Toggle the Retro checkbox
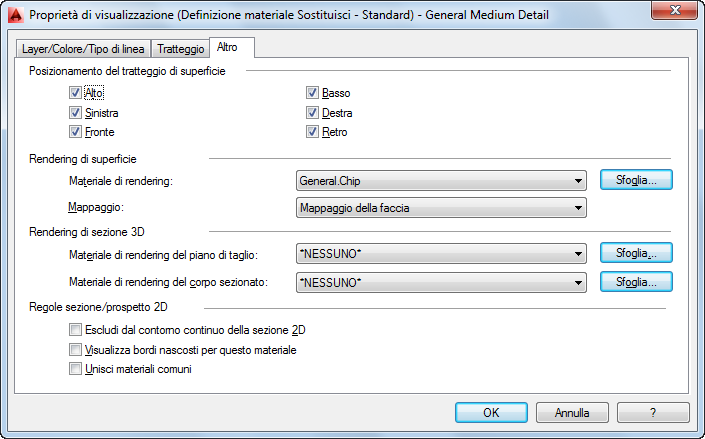The height and width of the screenshot is (439, 705). (x=313, y=132)
